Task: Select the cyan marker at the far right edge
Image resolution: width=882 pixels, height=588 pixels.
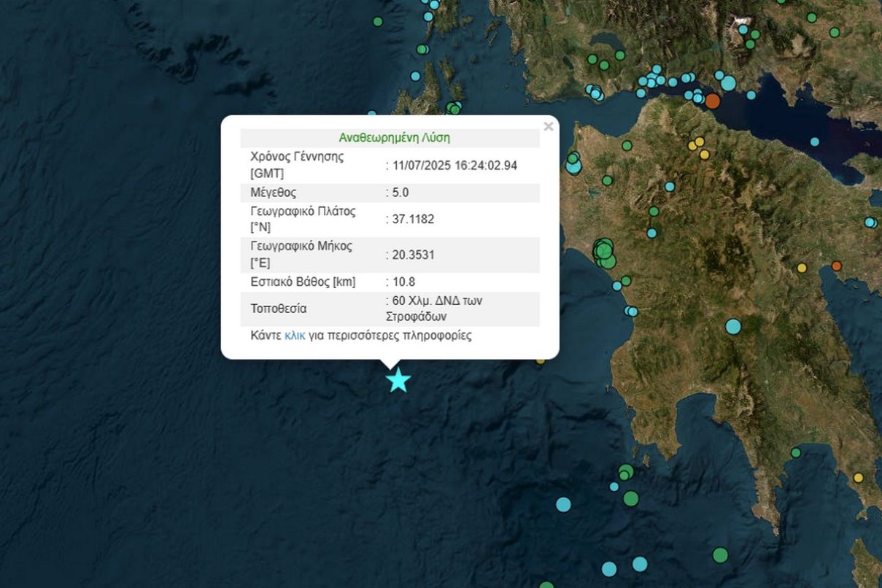Action: (870, 223)
